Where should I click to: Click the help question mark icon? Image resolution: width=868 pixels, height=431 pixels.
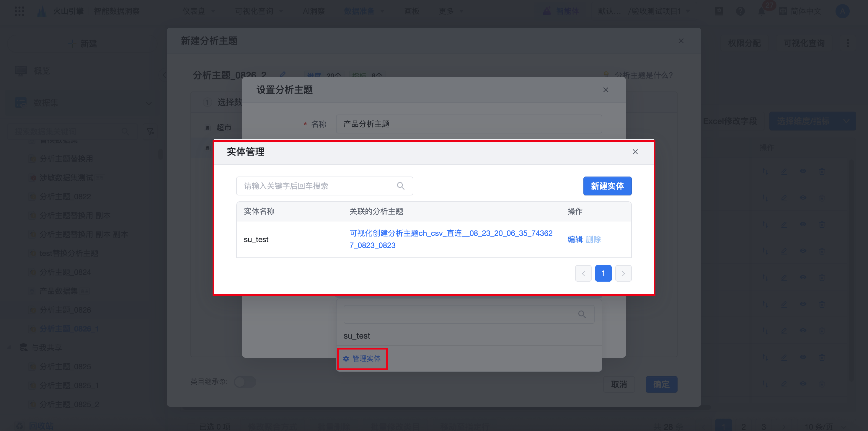pos(740,12)
